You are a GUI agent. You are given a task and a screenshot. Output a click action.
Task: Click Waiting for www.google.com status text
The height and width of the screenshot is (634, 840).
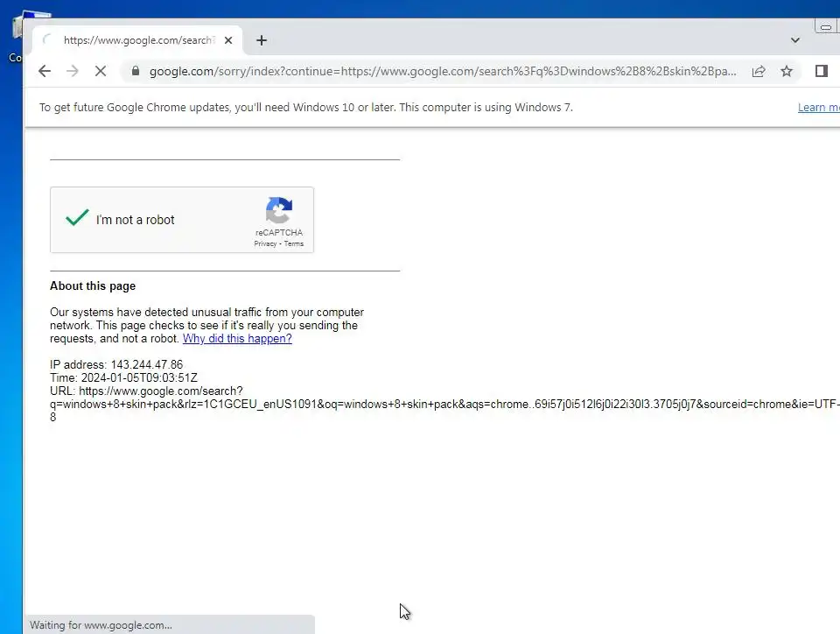pyautogui.click(x=101, y=625)
